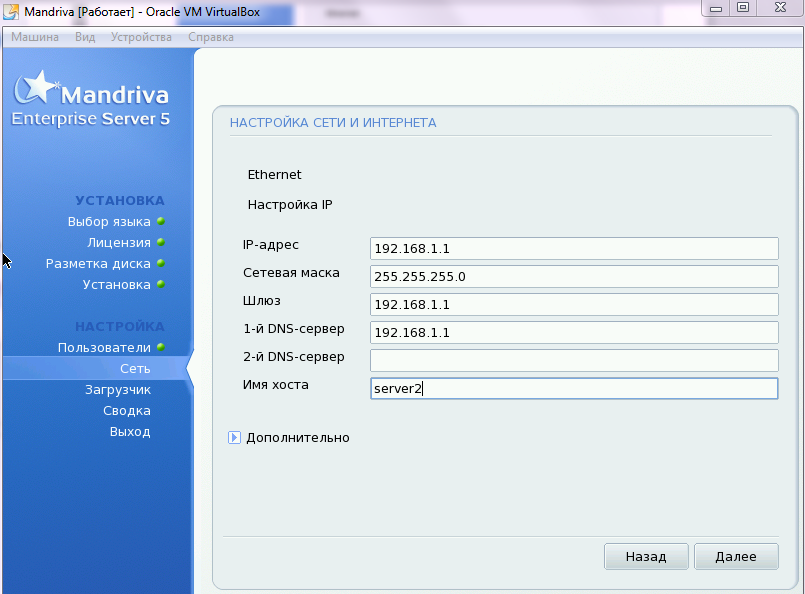Click the Далее button
The image size is (805, 594).
click(x=736, y=557)
